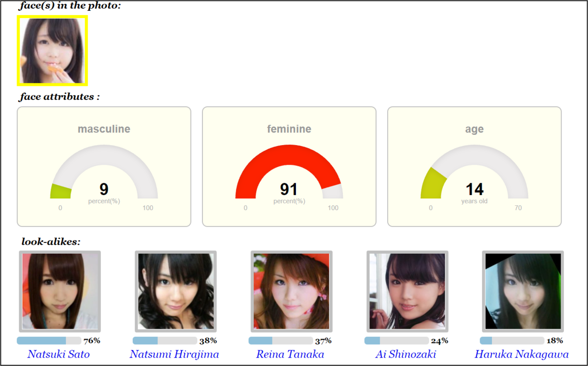Click the 76% similarity bar
The image size is (588, 366).
coord(49,341)
